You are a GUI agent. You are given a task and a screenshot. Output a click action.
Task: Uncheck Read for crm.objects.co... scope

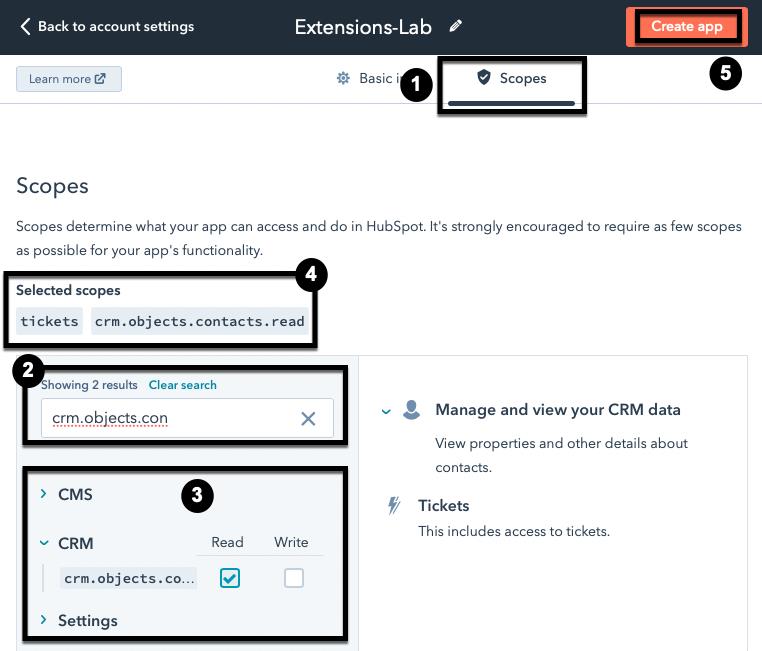[230, 578]
